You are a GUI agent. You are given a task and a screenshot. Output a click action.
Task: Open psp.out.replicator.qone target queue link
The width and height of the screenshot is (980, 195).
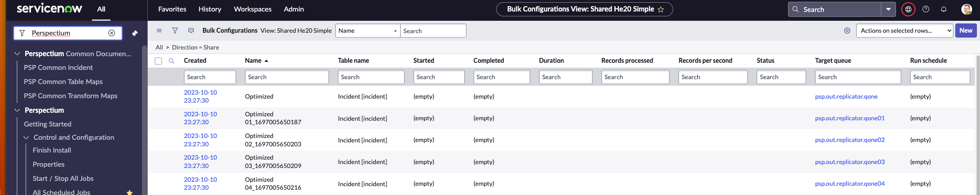tap(846, 96)
